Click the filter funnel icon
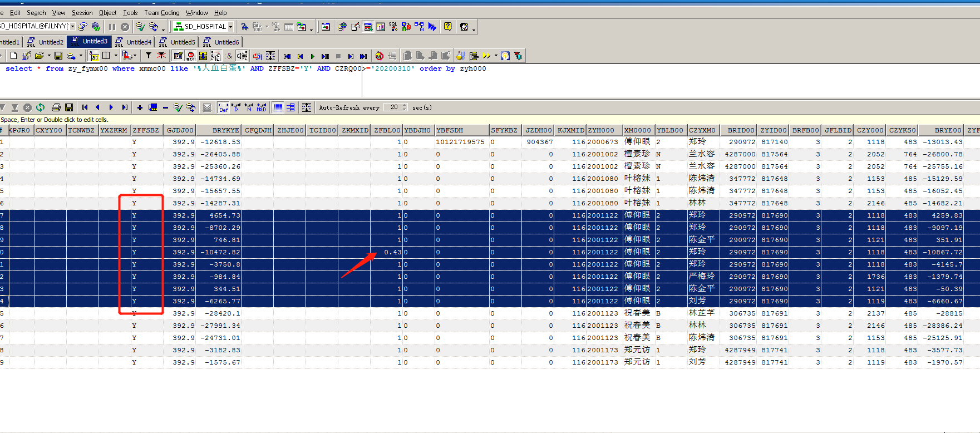The image size is (980, 433). pyautogui.click(x=149, y=56)
